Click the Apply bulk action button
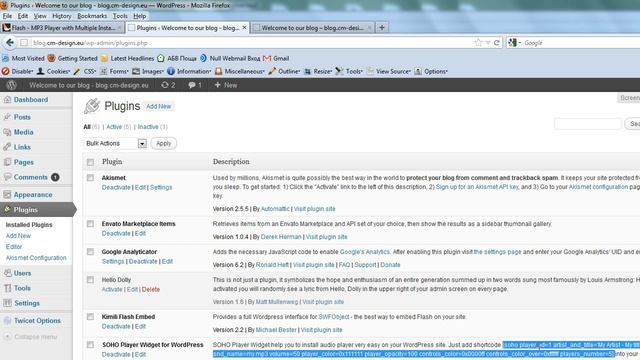The height and width of the screenshot is (360, 640). pos(163,143)
